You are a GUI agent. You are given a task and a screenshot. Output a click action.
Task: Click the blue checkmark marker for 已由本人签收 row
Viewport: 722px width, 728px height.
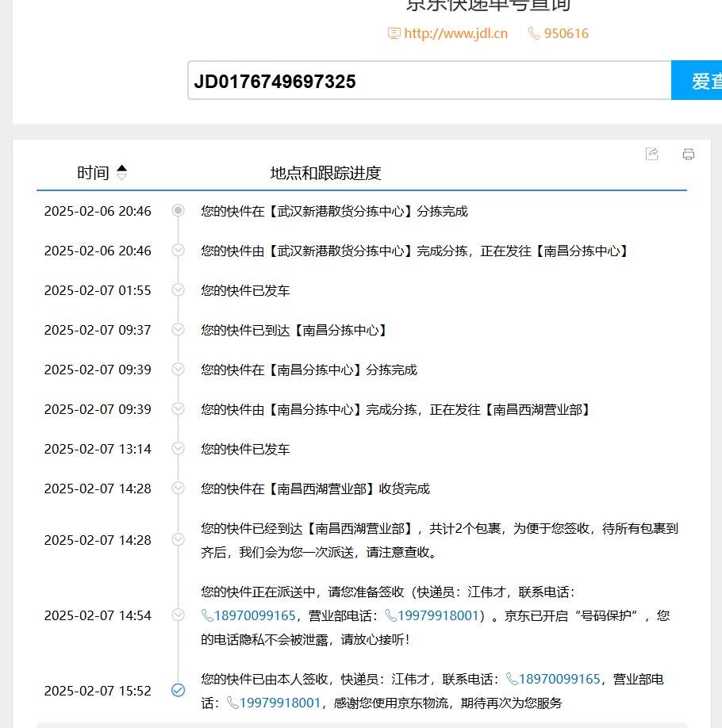click(178, 691)
